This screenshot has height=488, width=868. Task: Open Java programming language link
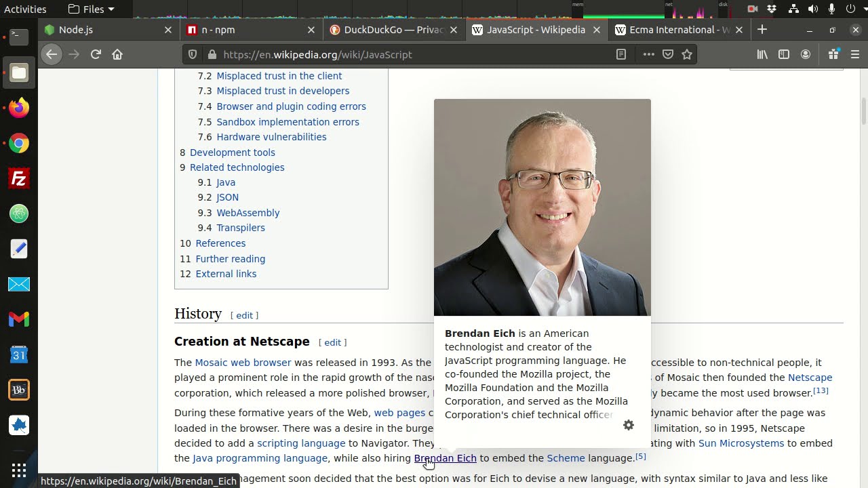click(260, 458)
